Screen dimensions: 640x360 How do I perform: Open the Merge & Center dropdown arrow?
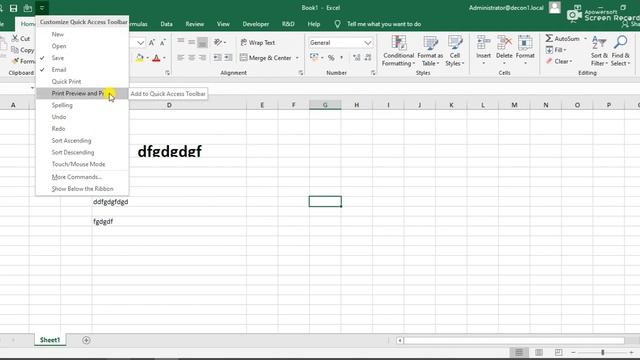pyautogui.click(x=297, y=58)
